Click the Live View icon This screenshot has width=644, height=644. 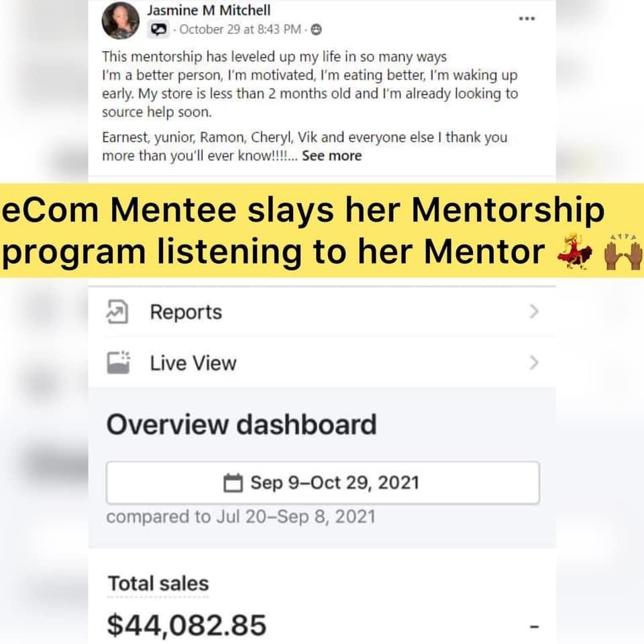(118, 363)
